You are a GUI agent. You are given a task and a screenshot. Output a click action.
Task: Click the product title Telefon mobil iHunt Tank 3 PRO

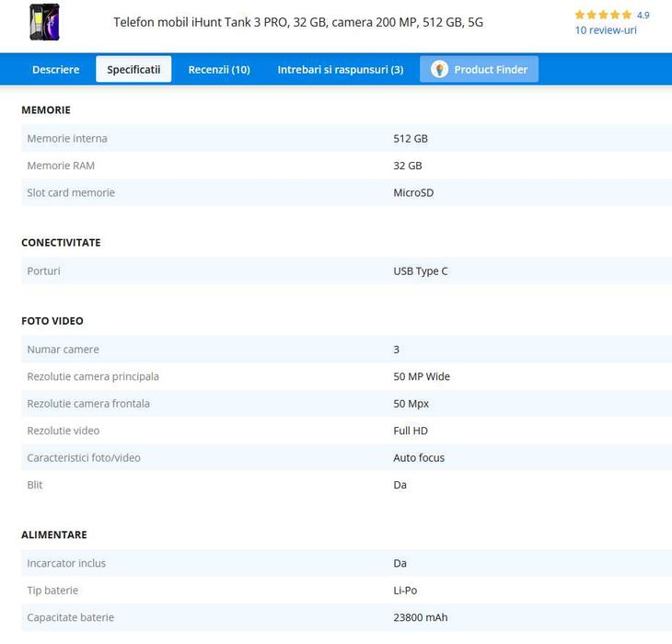[x=298, y=22]
